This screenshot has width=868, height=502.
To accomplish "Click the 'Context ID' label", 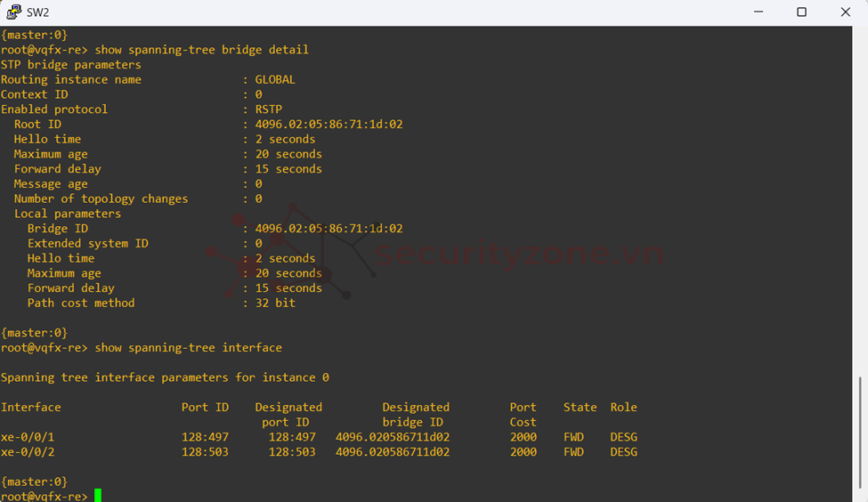I will pos(35,94).
